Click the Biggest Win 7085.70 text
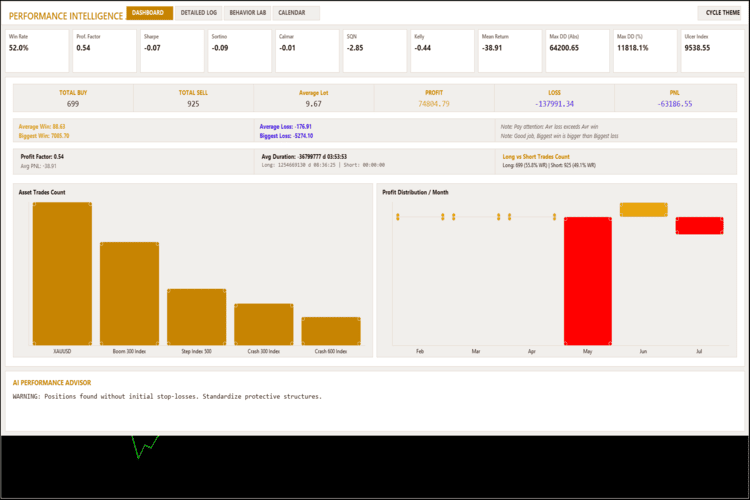 pos(44,136)
